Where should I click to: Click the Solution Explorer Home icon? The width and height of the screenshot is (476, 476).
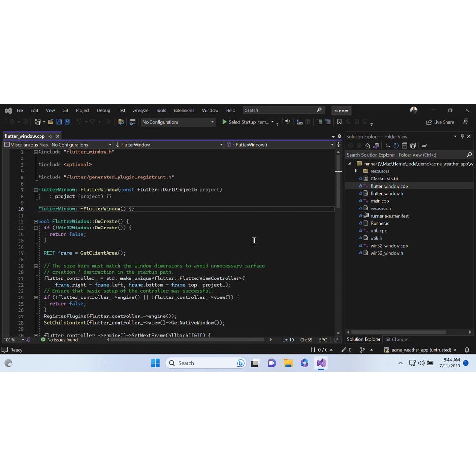point(367,146)
